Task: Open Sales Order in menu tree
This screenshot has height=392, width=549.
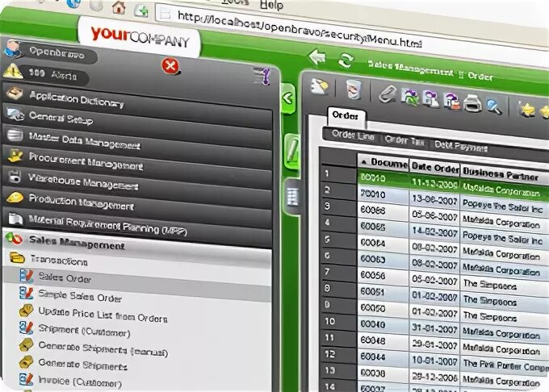Action: 65,277
